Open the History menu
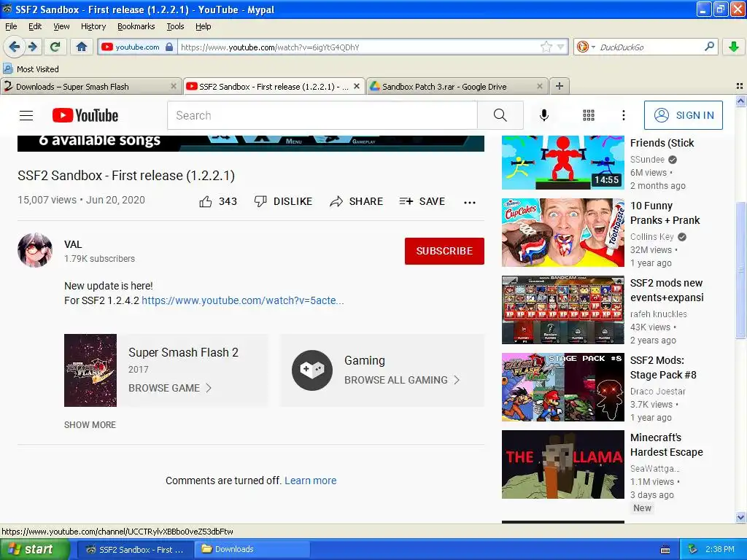The width and height of the screenshot is (747, 560). tap(93, 26)
